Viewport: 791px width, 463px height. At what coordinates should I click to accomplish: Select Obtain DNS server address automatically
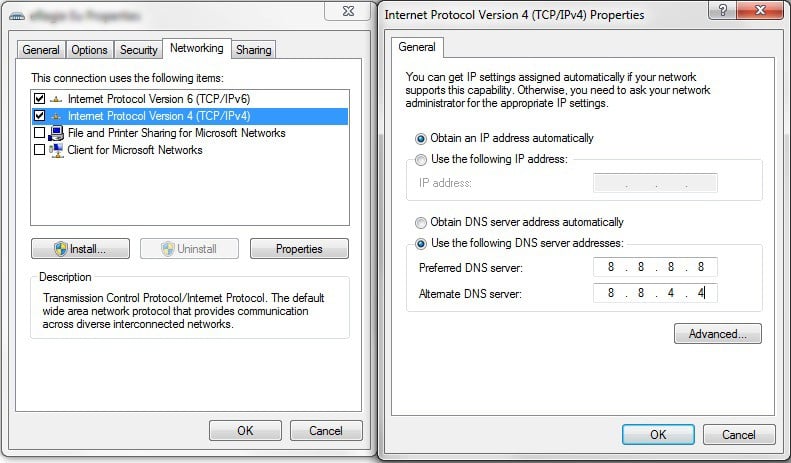[x=421, y=222]
